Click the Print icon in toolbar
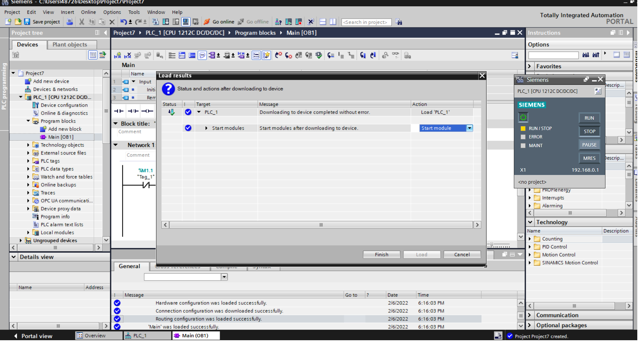The height and width of the screenshot is (362, 644). click(70, 22)
